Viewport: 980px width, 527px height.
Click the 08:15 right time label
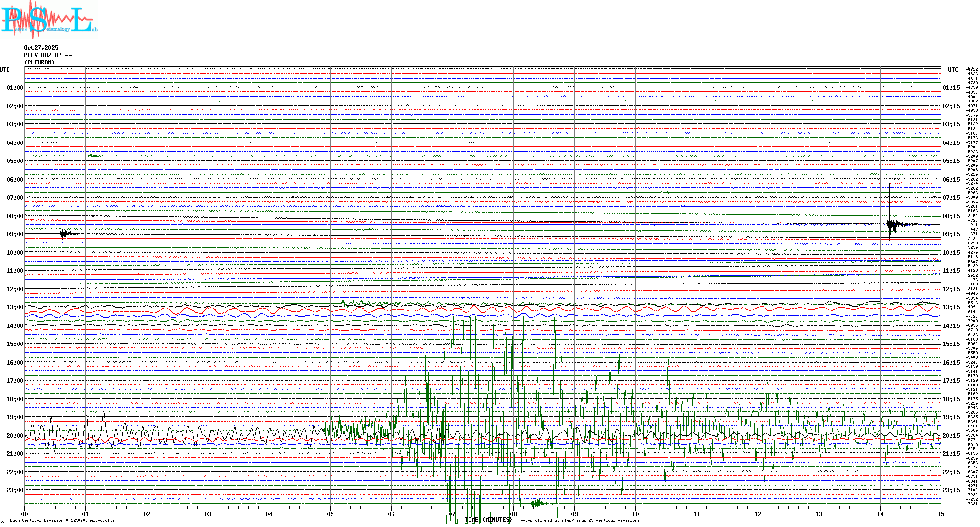(951, 216)
